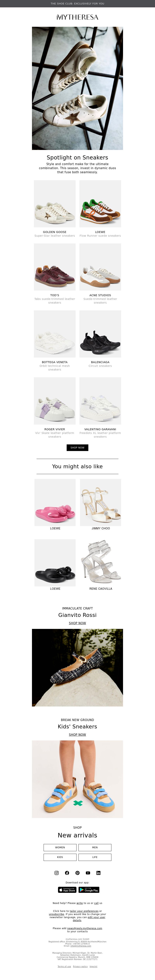The width and height of the screenshot is (155, 980).
Task: Follow the Gianvito Rossi SHOP NOW link
Action: coord(77,623)
